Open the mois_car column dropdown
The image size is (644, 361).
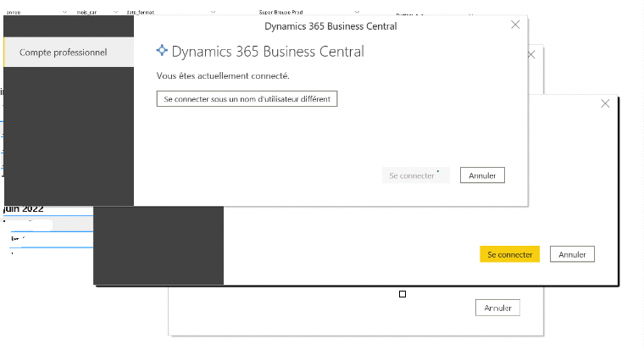click(x=115, y=12)
